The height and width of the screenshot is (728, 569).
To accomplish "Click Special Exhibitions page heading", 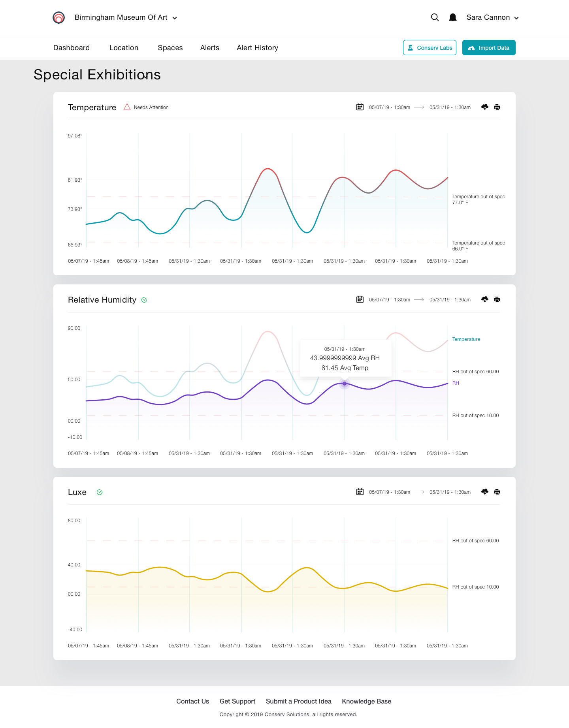I will (97, 75).
